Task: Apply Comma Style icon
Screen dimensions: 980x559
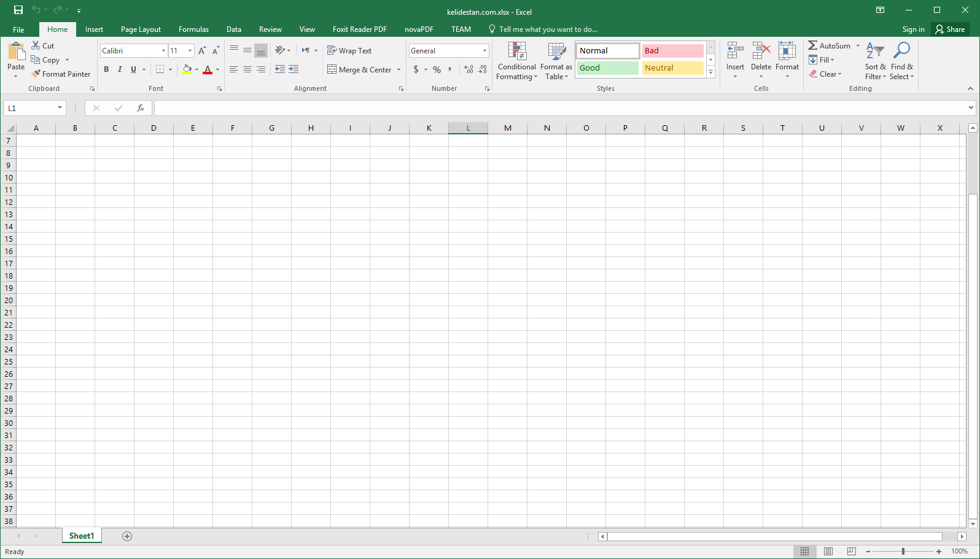Action: (450, 69)
